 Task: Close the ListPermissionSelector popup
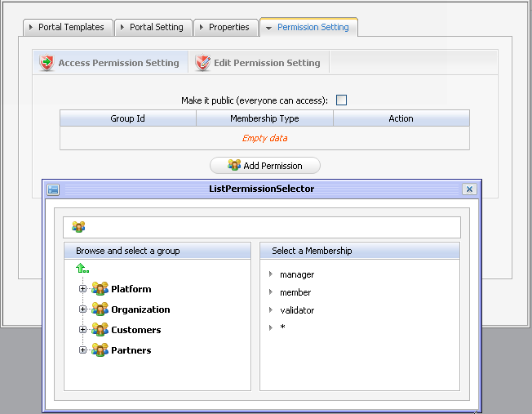tap(469, 189)
